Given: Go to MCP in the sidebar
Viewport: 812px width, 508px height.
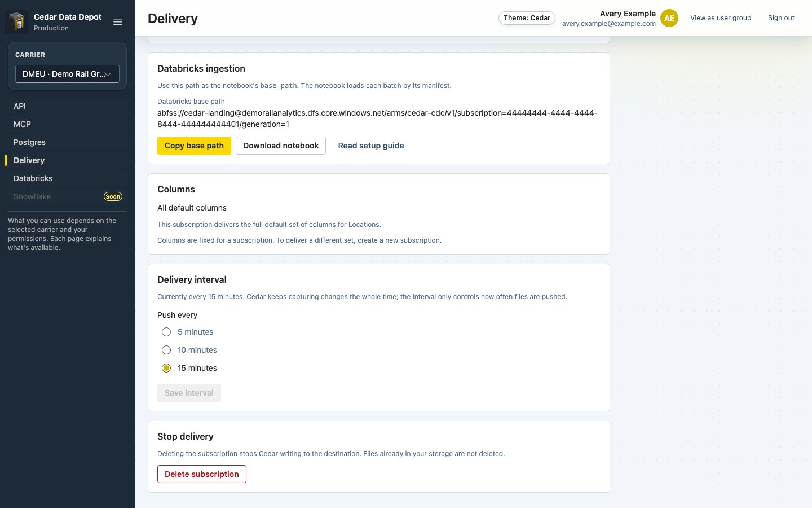Looking at the screenshot, I should coord(67,124).
